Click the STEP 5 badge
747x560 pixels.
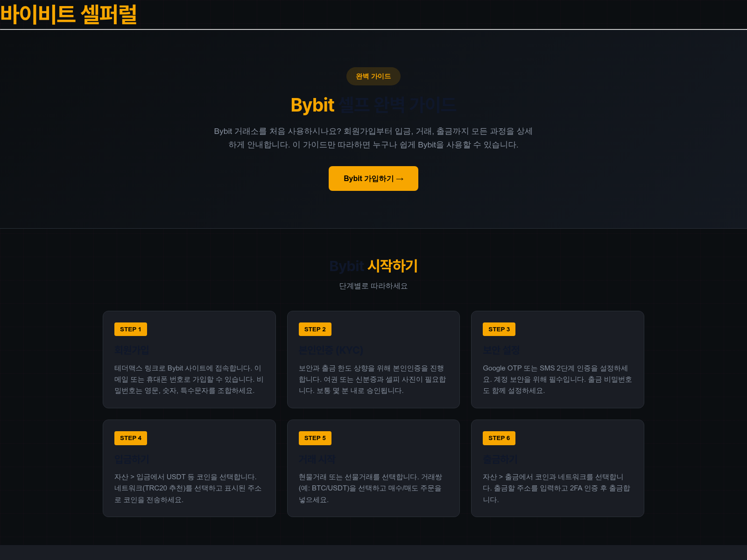315,438
